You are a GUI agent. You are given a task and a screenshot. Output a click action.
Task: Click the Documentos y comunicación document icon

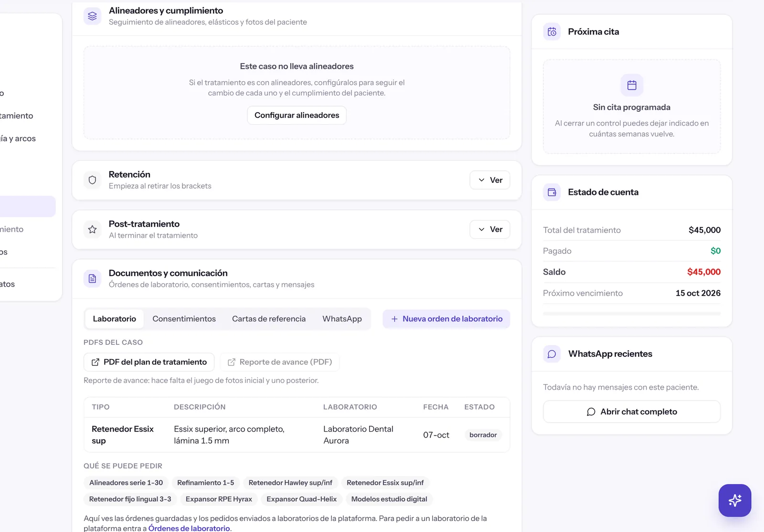point(92,278)
